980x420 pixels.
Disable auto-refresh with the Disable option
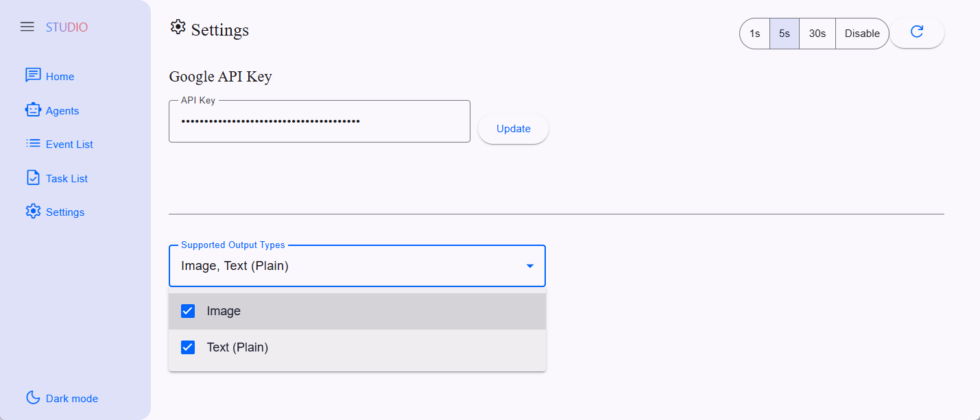tap(862, 34)
